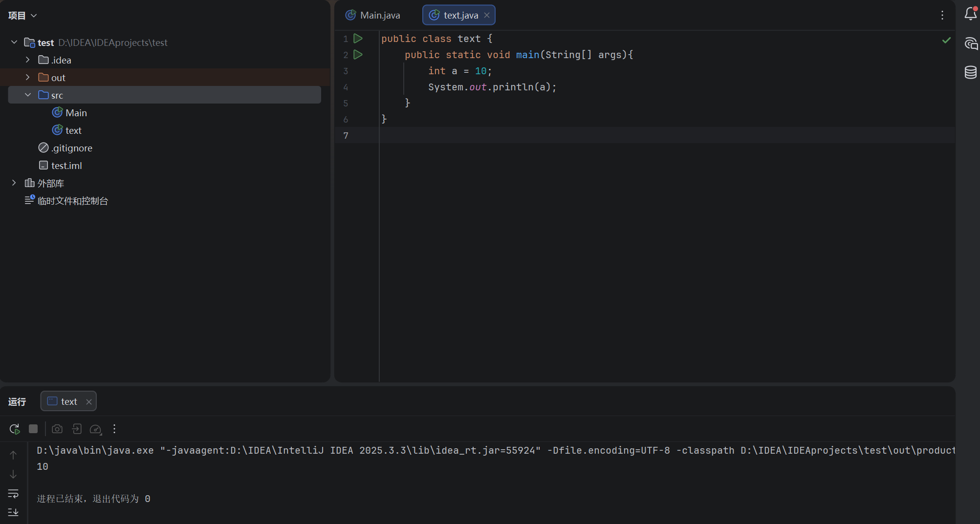Click the console down-arrow navigation icon

13,474
